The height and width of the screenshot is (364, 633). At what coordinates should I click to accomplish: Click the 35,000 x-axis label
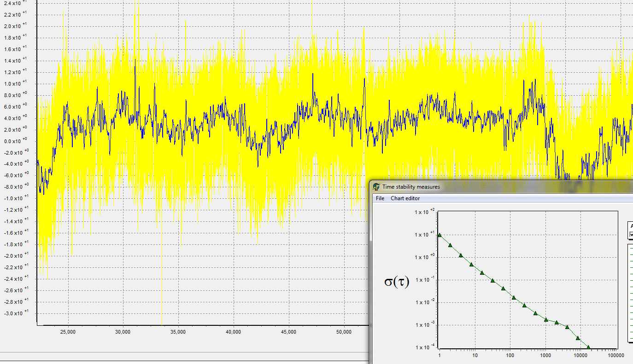click(178, 332)
